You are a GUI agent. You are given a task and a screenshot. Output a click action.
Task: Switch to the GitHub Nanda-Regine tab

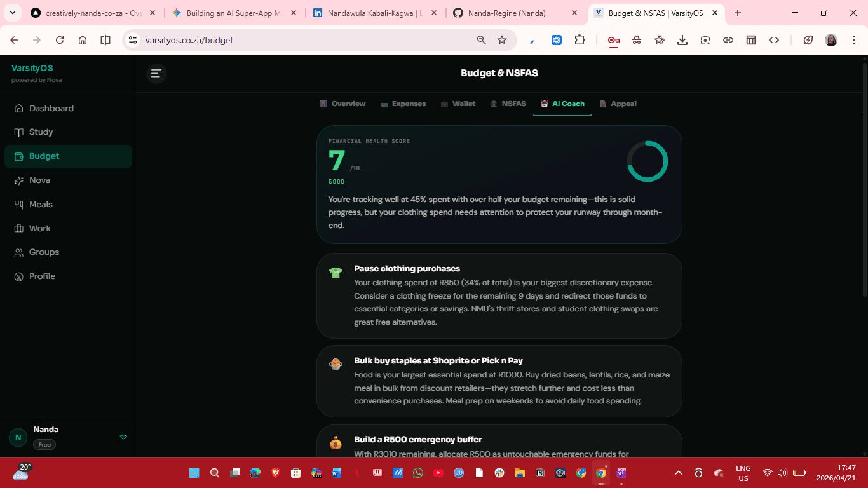click(x=516, y=13)
